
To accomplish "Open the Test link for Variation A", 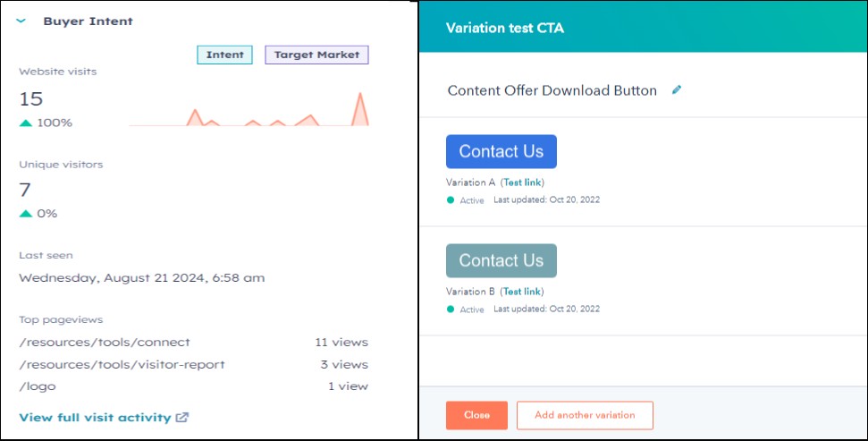I will (523, 182).
